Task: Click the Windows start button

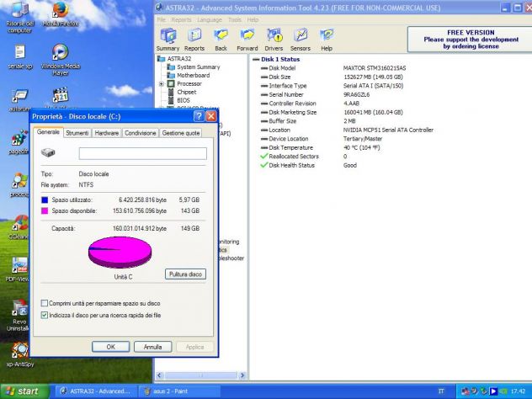Action: tap(24, 391)
